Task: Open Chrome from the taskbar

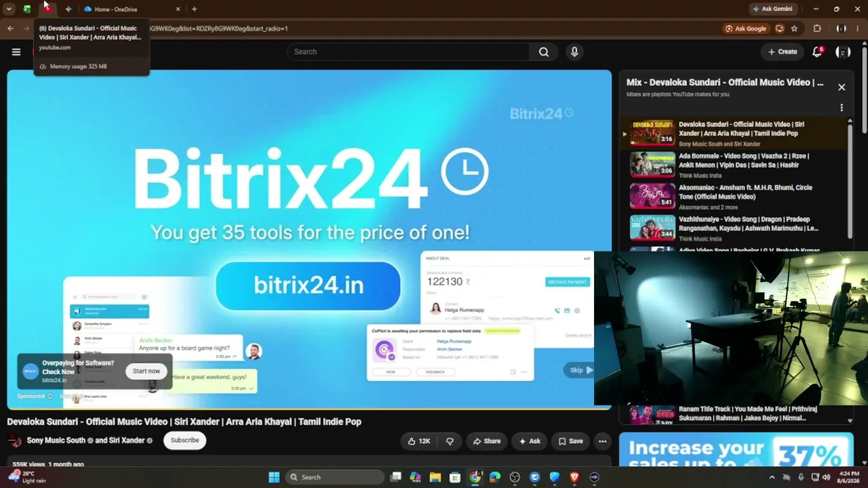Action: pos(475,477)
